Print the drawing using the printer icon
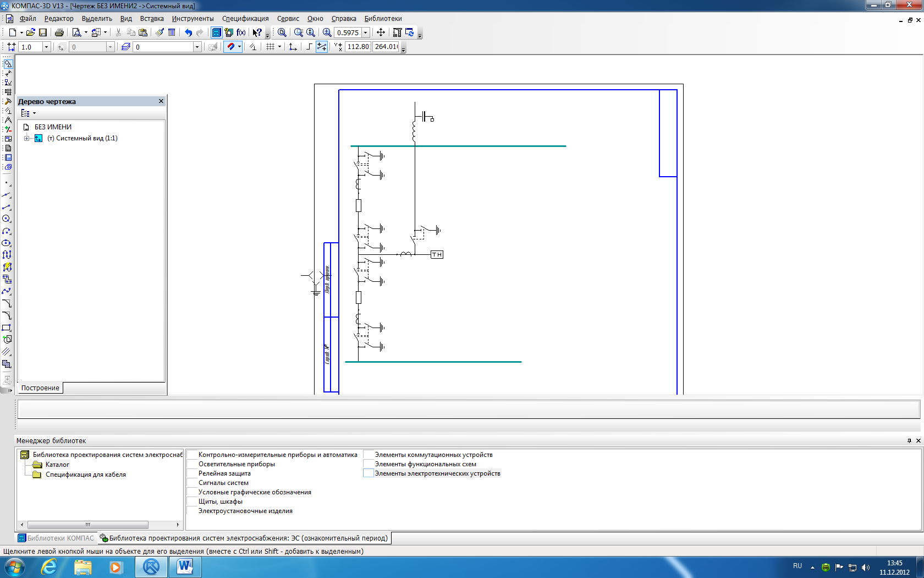This screenshot has height=578, width=924. pyautogui.click(x=59, y=32)
